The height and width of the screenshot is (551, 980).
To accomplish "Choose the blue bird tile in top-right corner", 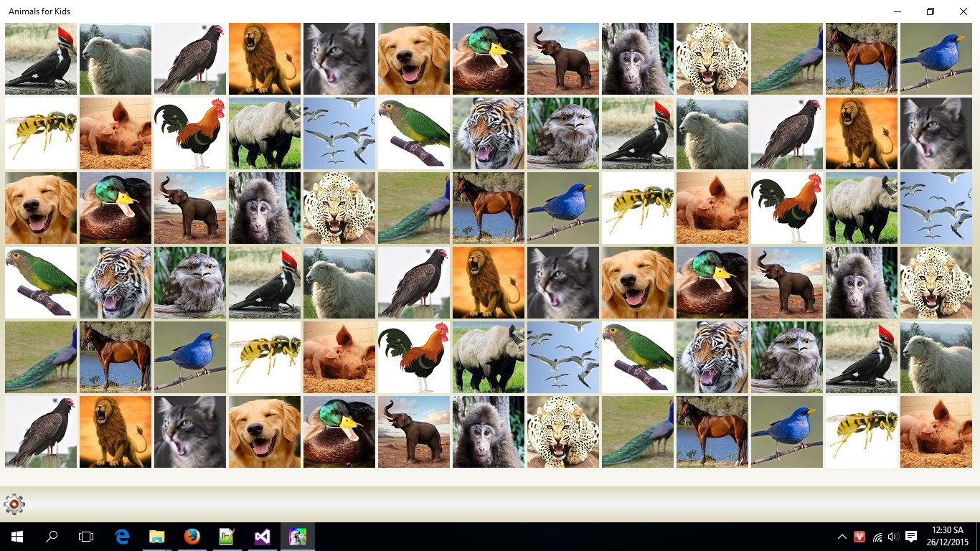I will tap(936, 58).
